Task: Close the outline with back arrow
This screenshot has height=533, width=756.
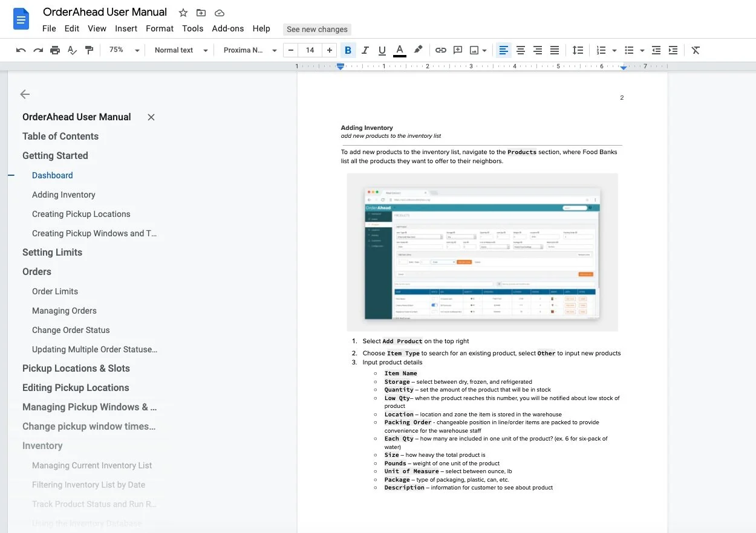Action: [x=25, y=94]
